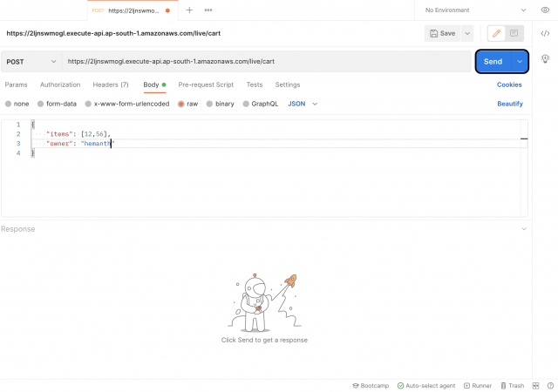Select the none body type
Viewport: 558px width, 392px height.
pos(17,104)
